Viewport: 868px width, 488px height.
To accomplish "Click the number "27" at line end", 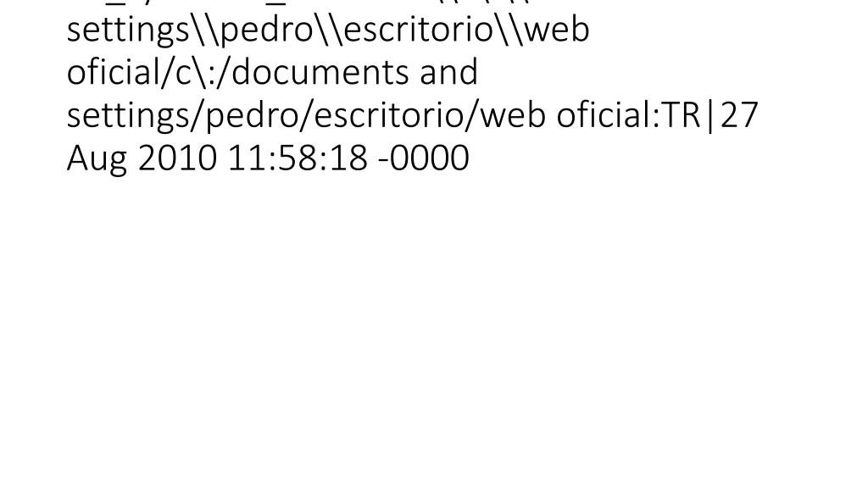I will 739,114.
